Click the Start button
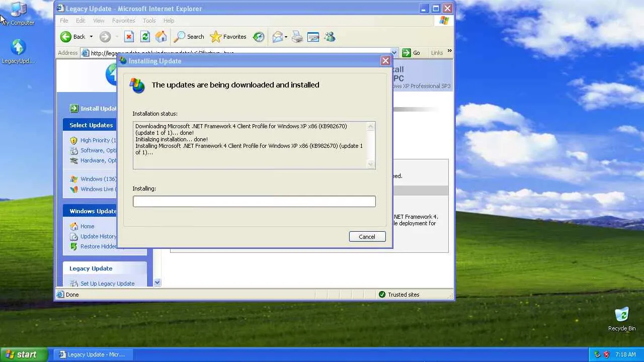 tap(24, 354)
